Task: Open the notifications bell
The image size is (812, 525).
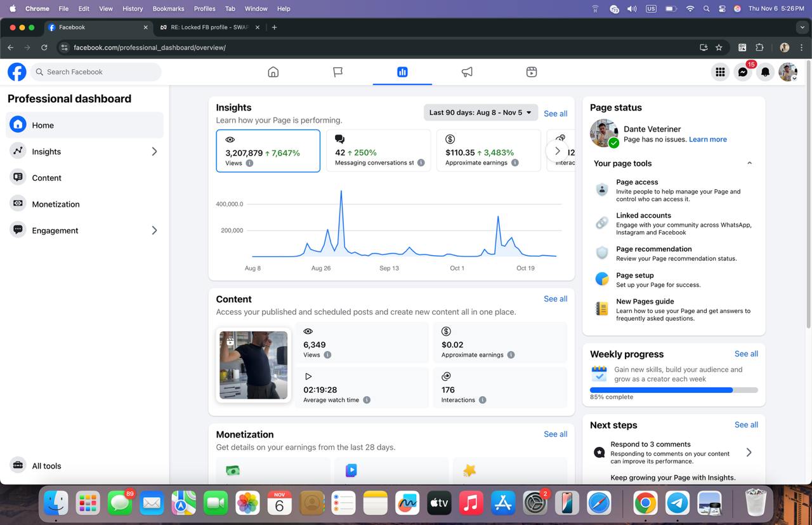Action: pos(765,72)
